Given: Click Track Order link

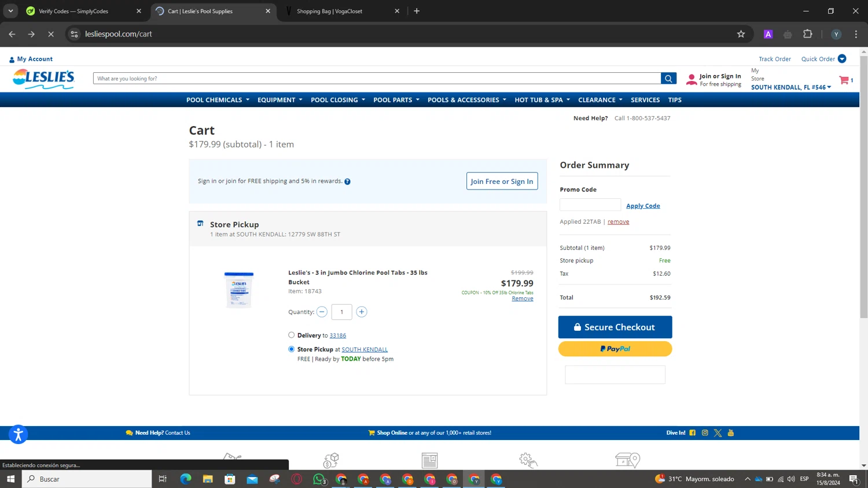Looking at the screenshot, I should click(775, 59).
